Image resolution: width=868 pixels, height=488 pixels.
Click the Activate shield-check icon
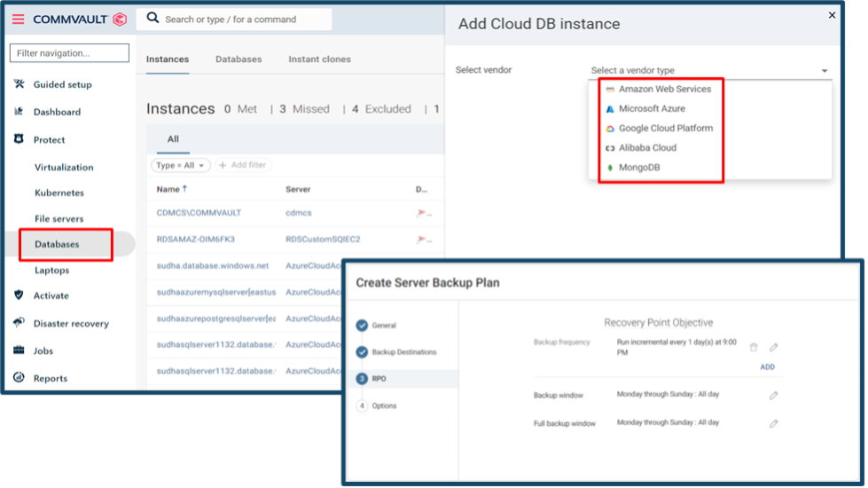tap(19, 295)
